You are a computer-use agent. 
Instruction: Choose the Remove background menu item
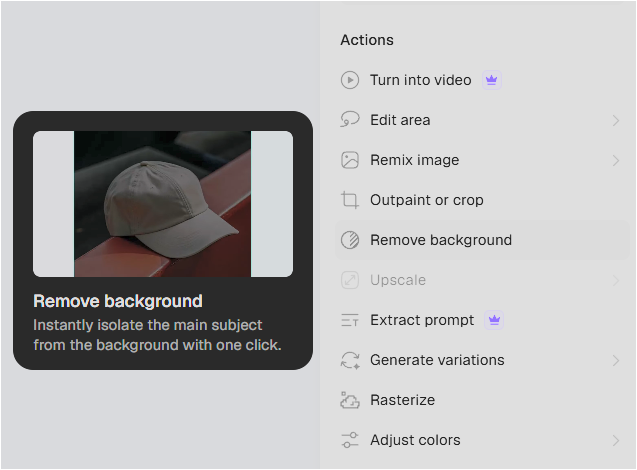point(482,240)
